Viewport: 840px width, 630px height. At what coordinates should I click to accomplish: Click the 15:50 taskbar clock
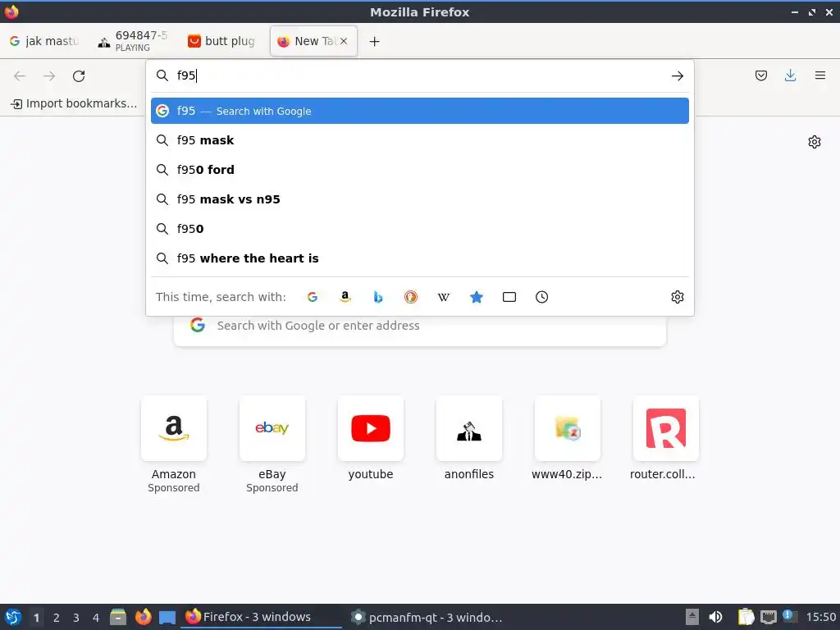point(820,617)
